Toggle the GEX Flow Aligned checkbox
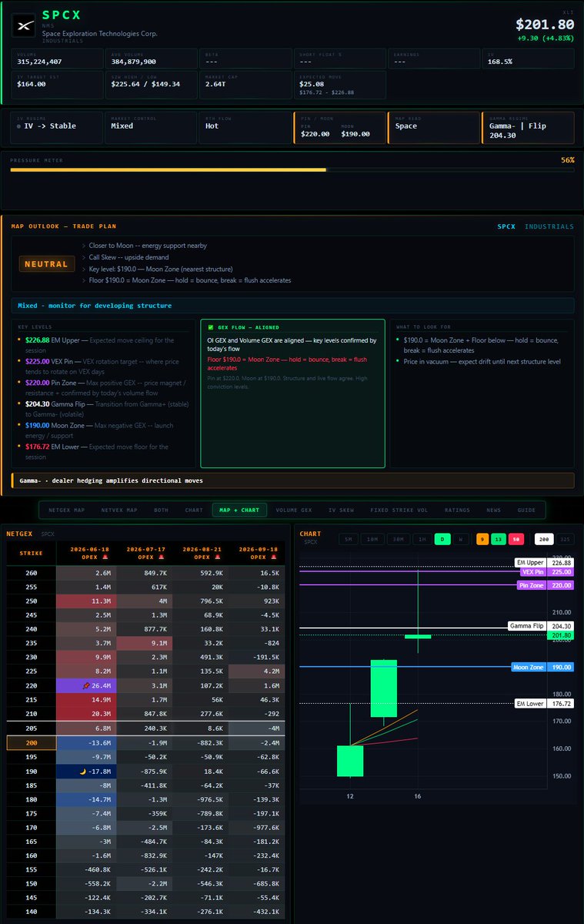The width and height of the screenshot is (584, 924). tap(211, 327)
